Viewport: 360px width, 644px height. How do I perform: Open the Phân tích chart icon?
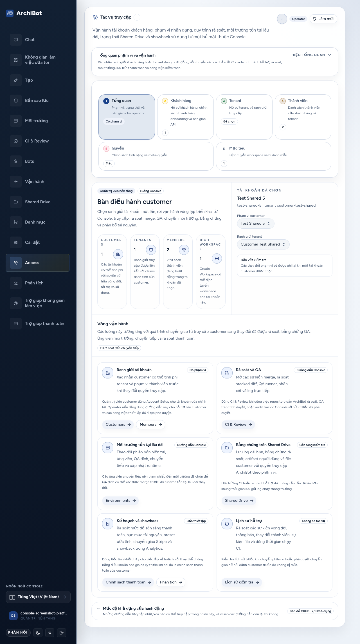tap(16, 283)
